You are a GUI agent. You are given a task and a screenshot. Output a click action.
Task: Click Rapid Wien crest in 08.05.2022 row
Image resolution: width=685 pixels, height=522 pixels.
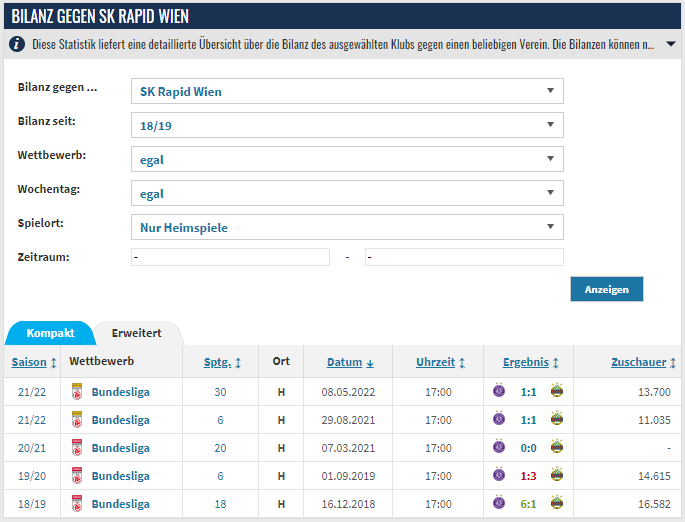(x=557, y=390)
